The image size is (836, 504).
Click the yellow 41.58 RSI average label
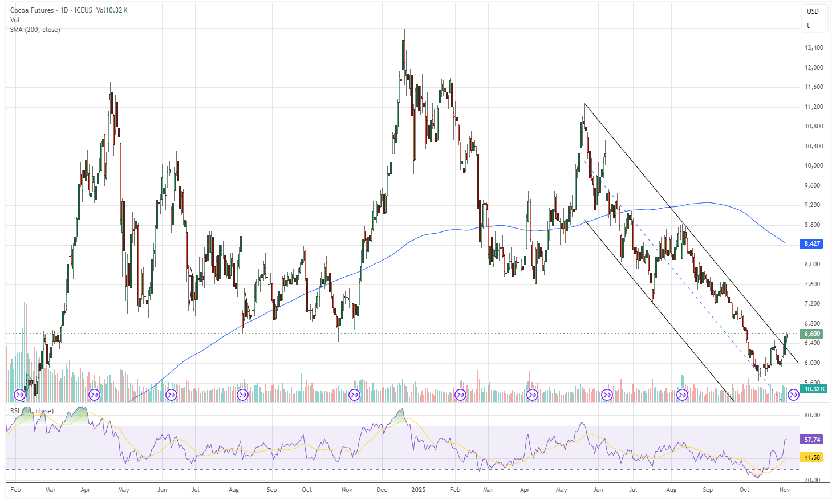pos(812,457)
